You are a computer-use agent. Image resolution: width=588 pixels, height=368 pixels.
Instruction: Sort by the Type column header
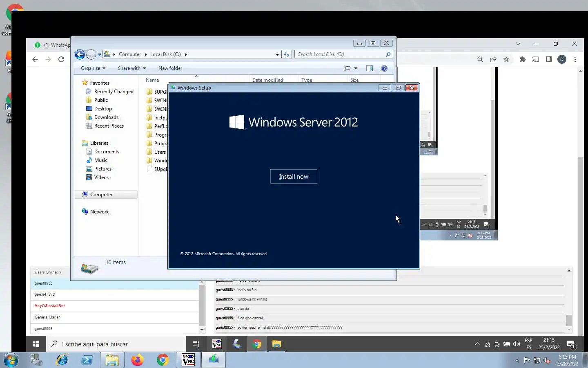(323, 80)
